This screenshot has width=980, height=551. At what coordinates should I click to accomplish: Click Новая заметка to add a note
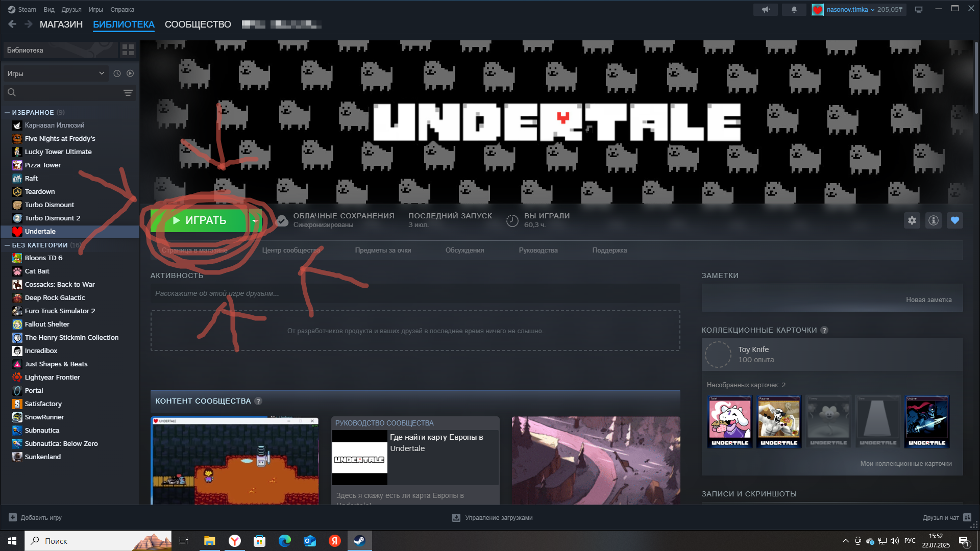pyautogui.click(x=928, y=299)
